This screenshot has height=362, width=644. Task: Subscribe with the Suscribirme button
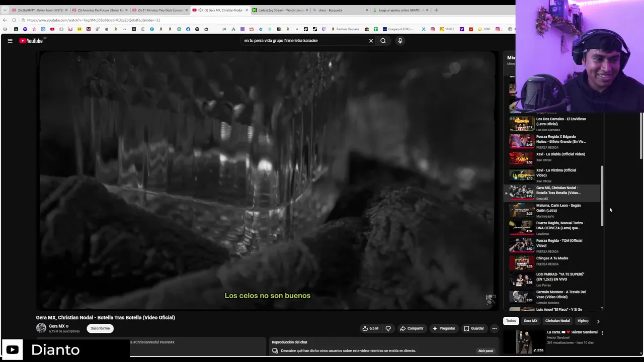(x=100, y=328)
